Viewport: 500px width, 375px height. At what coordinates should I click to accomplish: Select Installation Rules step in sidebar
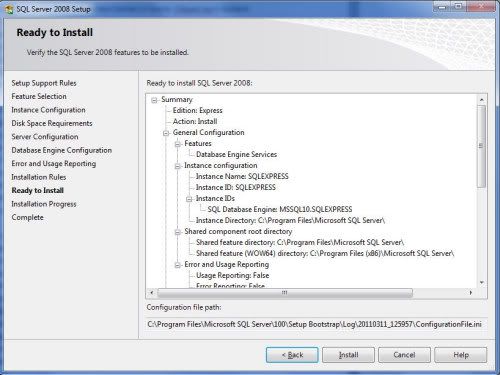tap(39, 177)
